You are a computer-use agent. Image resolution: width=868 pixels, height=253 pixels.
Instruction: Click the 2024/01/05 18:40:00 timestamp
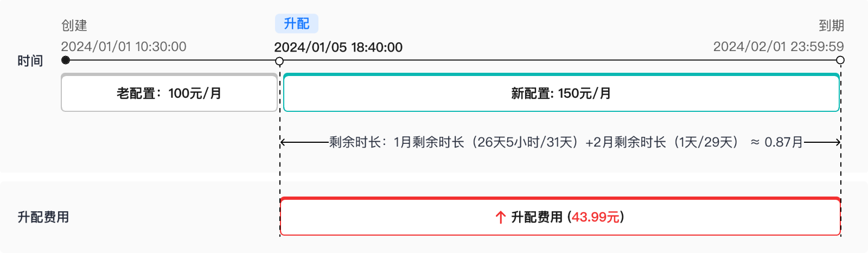pos(339,47)
